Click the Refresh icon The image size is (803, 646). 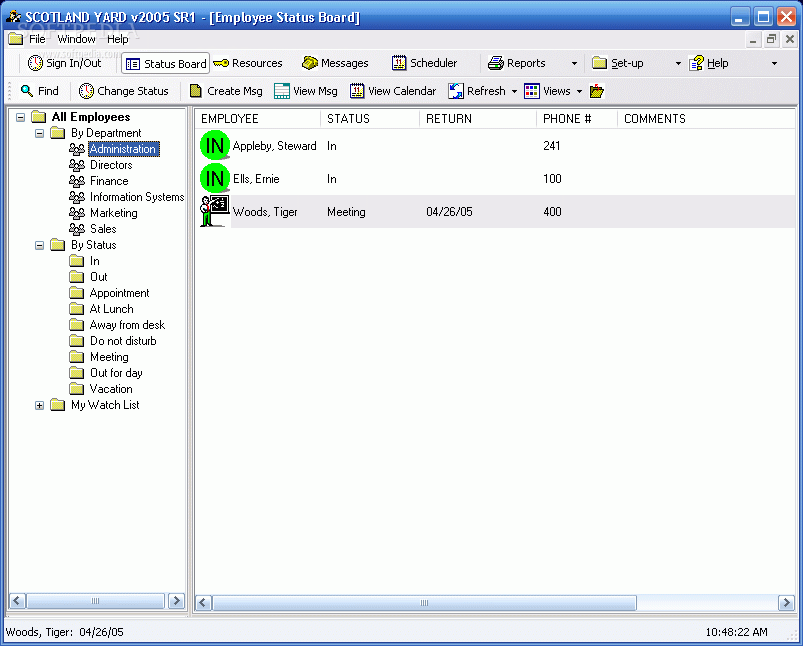tap(456, 91)
